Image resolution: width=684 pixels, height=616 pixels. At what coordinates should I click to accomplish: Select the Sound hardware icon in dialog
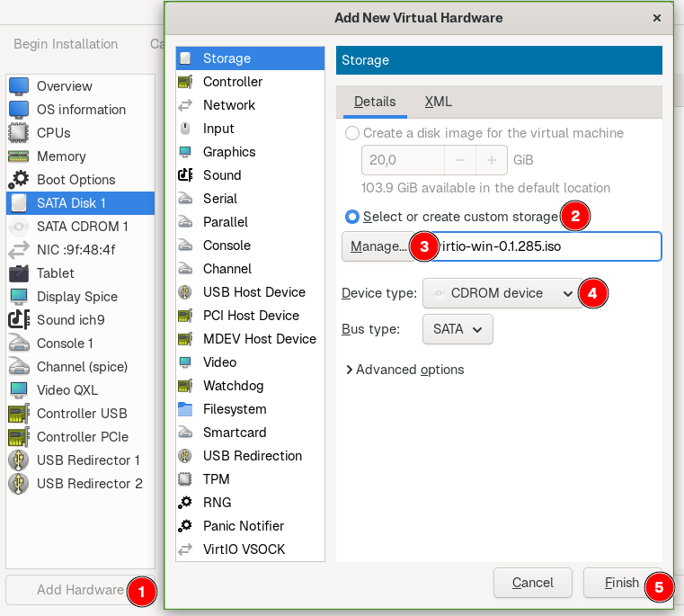(x=185, y=175)
